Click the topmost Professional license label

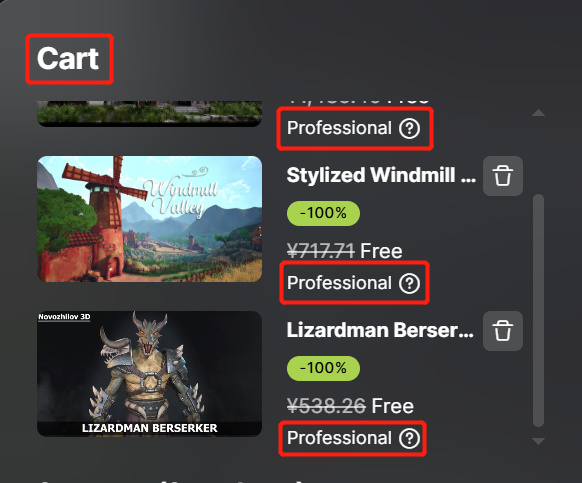tap(339, 128)
